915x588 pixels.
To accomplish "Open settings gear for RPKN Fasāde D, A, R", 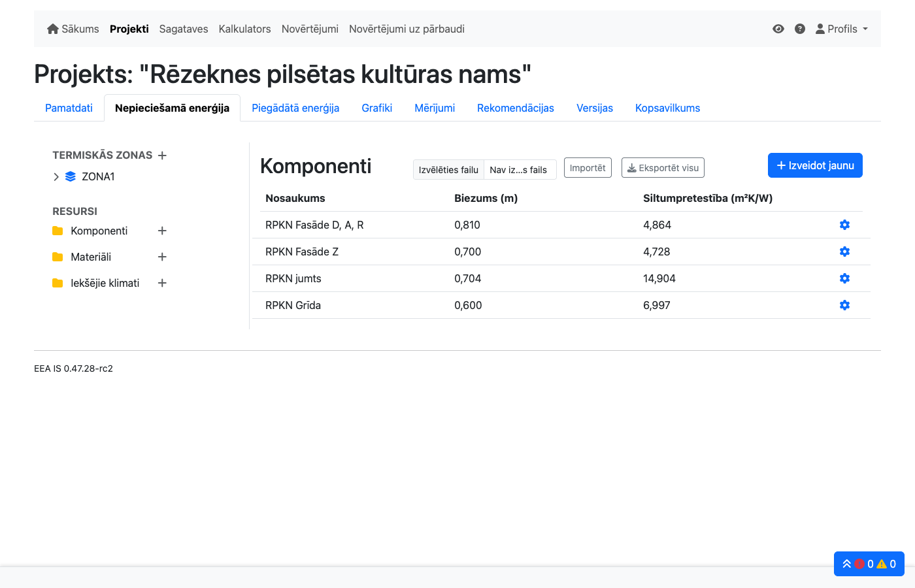I will 844,225.
